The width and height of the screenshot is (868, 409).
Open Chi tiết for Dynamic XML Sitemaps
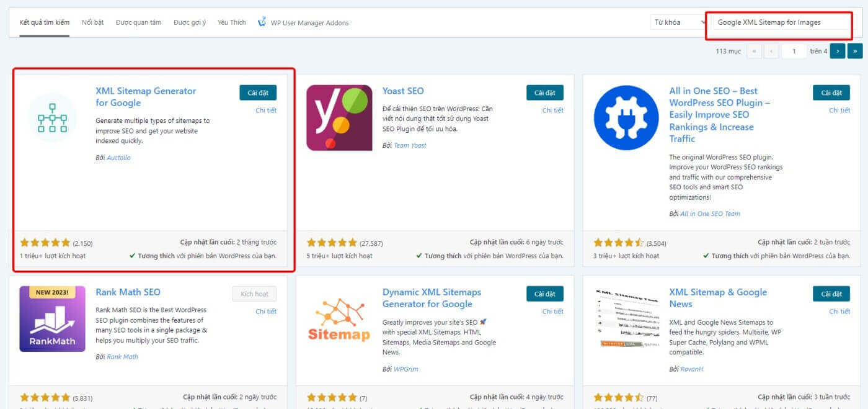click(553, 312)
